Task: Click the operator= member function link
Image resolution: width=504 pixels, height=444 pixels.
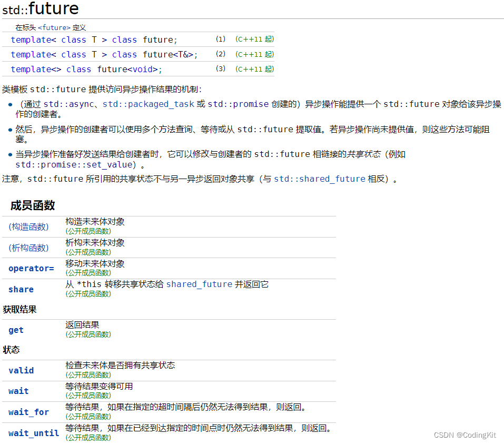Action: coord(31,268)
